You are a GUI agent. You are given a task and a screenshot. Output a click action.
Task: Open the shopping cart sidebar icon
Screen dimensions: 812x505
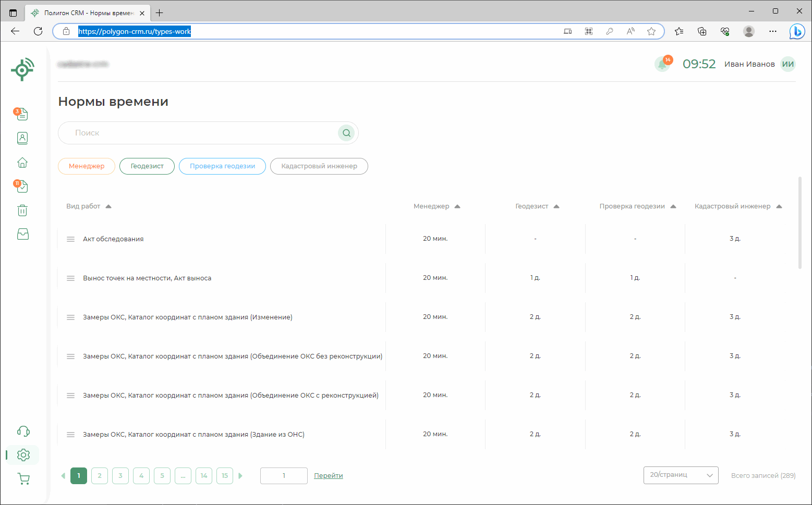pyautogui.click(x=23, y=479)
